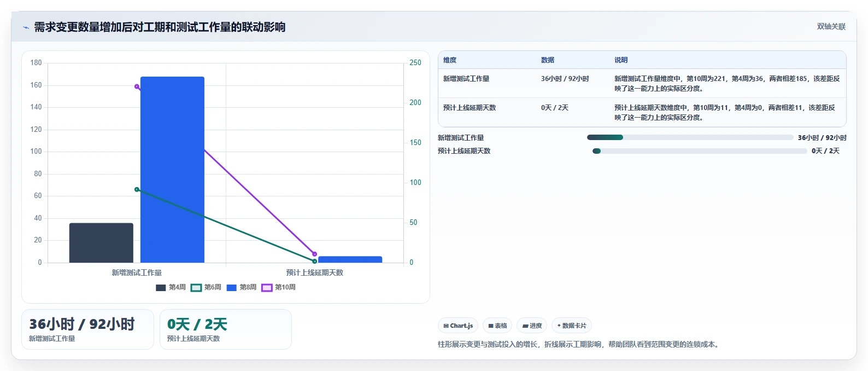Toggle the 第10周 legend item
Screen dimensions: 868x371
(x=279, y=287)
